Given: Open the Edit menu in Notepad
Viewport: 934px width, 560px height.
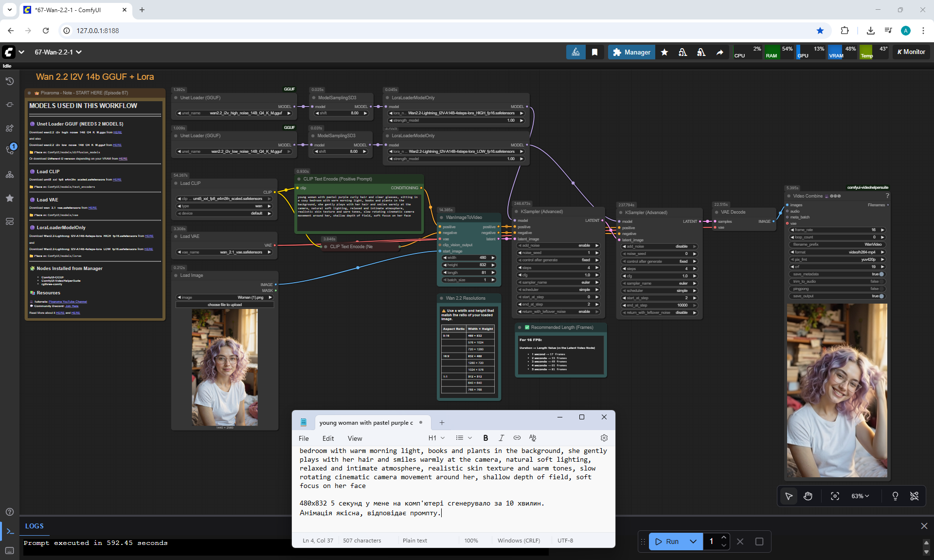Looking at the screenshot, I should [x=328, y=438].
